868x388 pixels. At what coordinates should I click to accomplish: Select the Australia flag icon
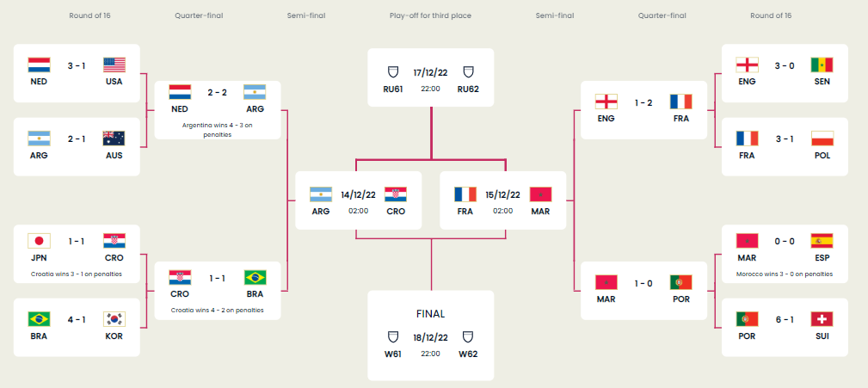114,139
